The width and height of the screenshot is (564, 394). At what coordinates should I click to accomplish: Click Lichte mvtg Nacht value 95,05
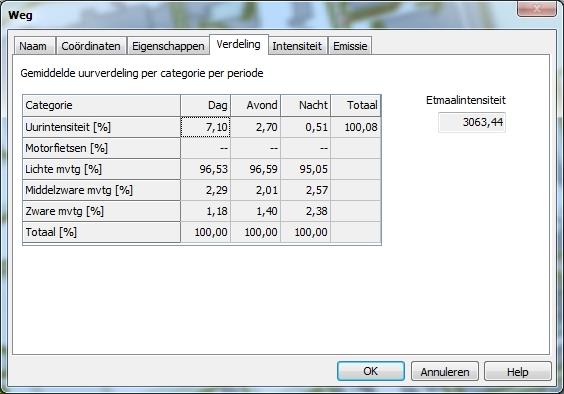(306, 169)
